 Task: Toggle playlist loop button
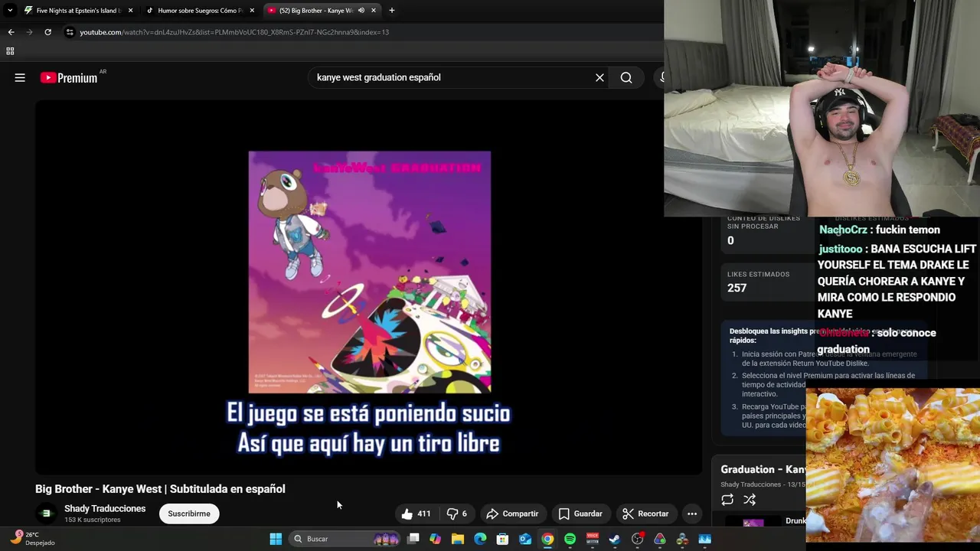click(727, 500)
